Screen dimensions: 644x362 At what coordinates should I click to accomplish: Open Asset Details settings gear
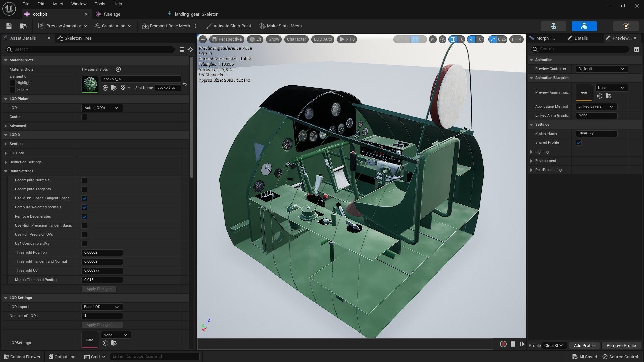(x=190, y=50)
